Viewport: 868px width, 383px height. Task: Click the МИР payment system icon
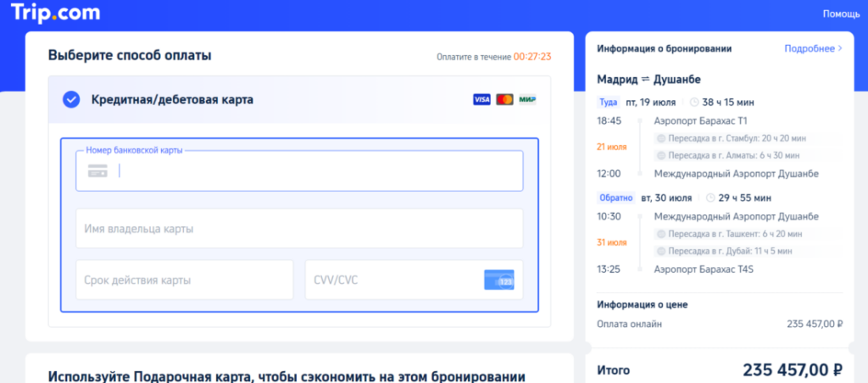tap(527, 100)
